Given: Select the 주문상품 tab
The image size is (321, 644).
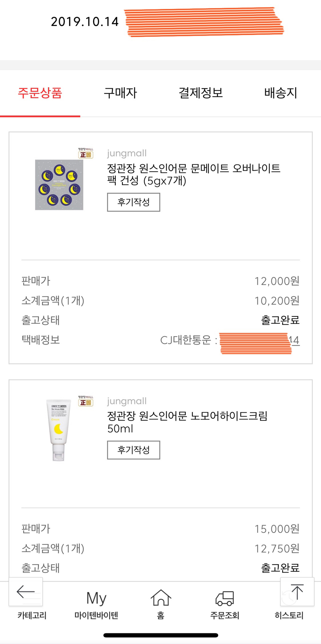Looking at the screenshot, I should point(40,93).
